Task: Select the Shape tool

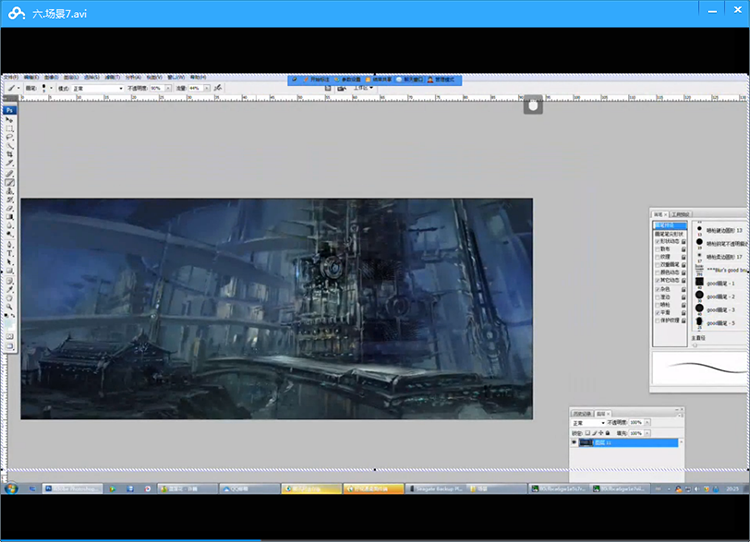Action: (x=9, y=270)
